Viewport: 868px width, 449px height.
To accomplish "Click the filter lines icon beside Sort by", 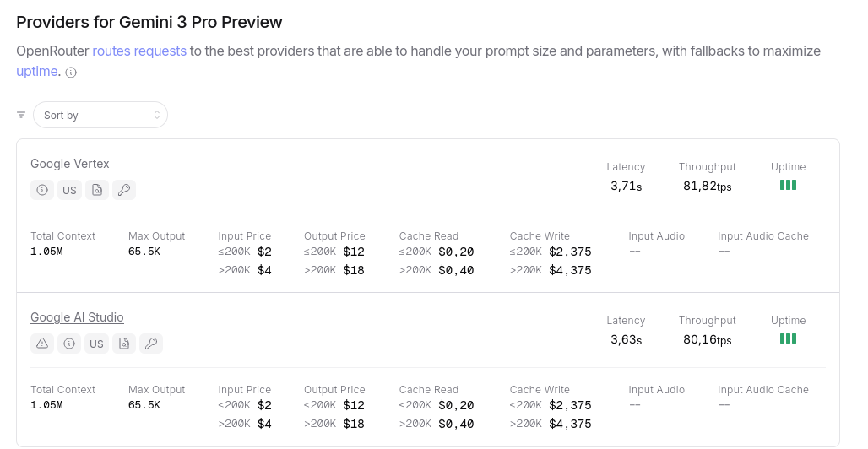I will point(21,115).
